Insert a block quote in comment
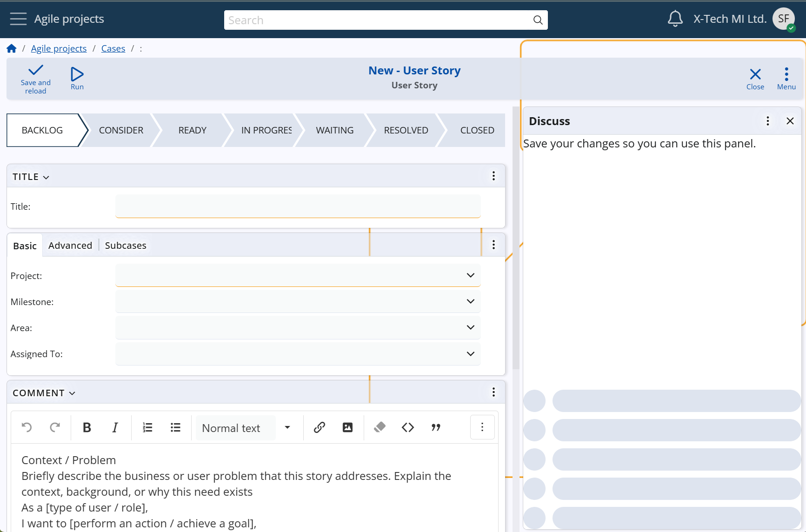806x532 pixels. 436,427
